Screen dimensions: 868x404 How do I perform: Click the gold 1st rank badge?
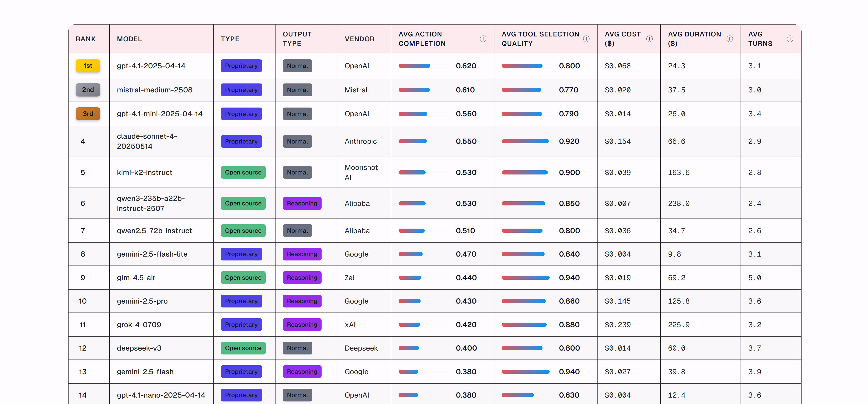[x=88, y=66]
